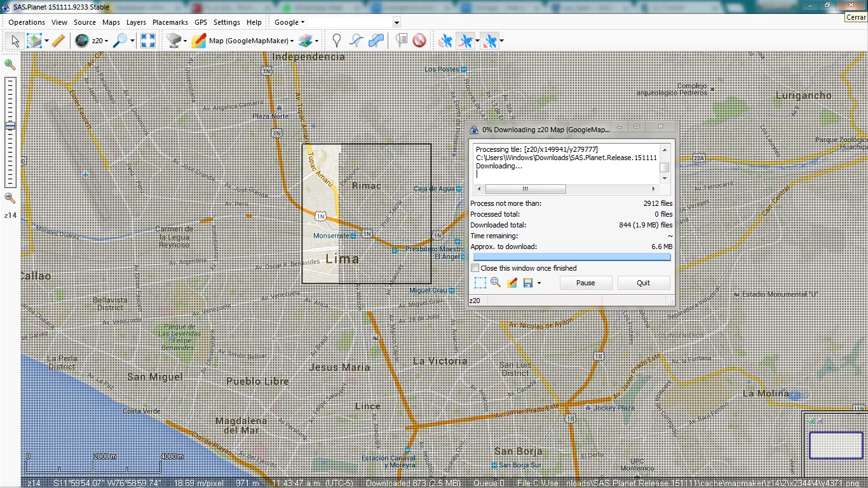
Task: Open the Google search provider dropdown
Action: coord(289,22)
